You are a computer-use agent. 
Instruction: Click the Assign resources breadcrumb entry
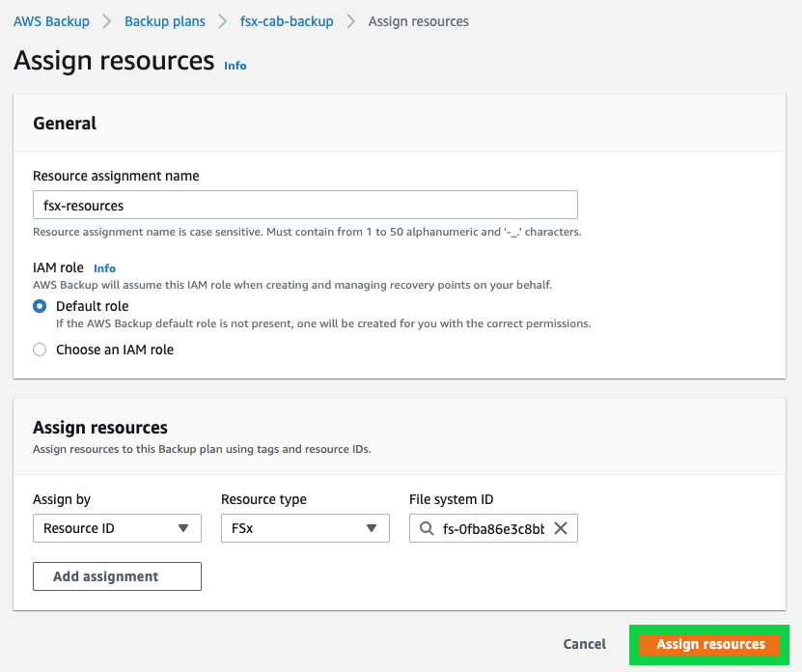coord(418,20)
